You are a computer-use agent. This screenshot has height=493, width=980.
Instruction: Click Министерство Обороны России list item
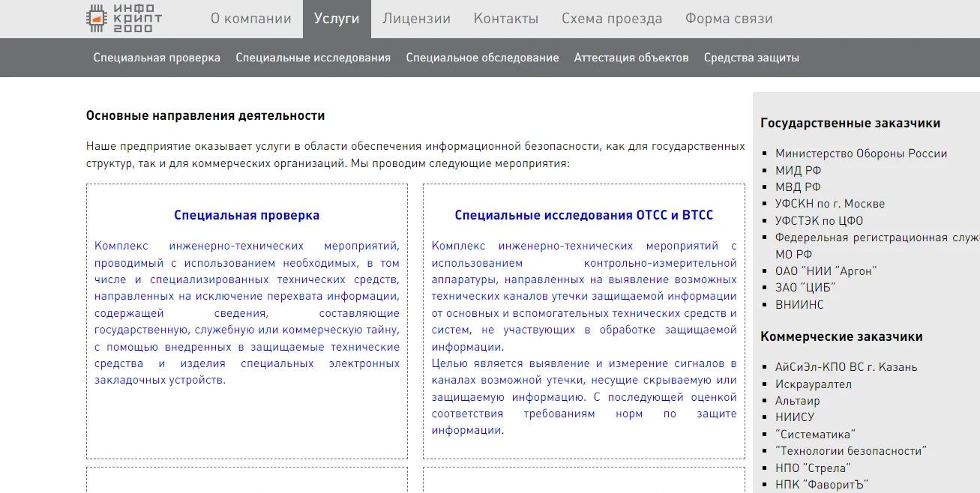pos(862,154)
